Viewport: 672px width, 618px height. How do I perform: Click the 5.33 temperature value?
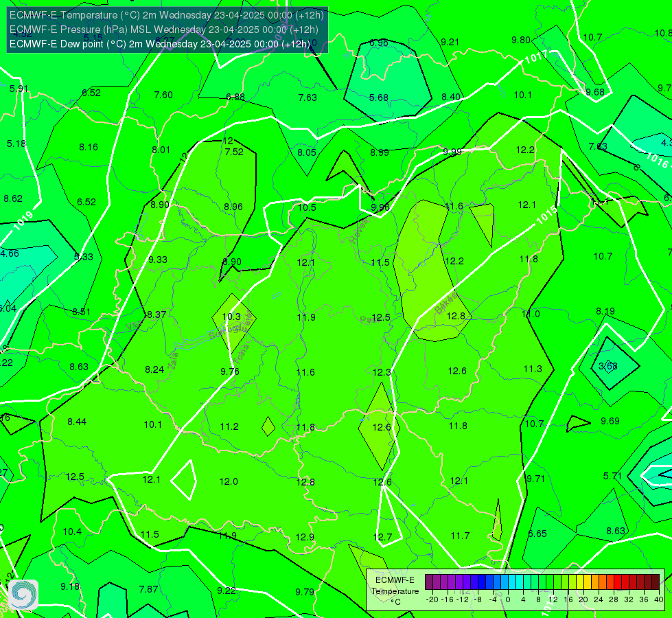pyautogui.click(x=84, y=257)
